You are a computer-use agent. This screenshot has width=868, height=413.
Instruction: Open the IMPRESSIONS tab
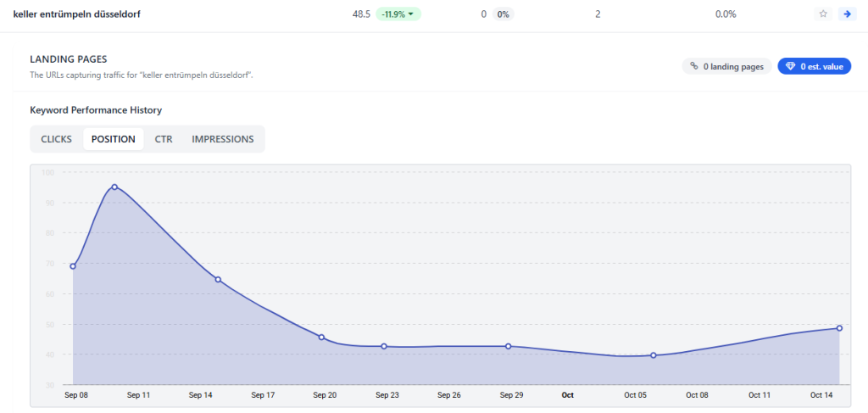223,139
